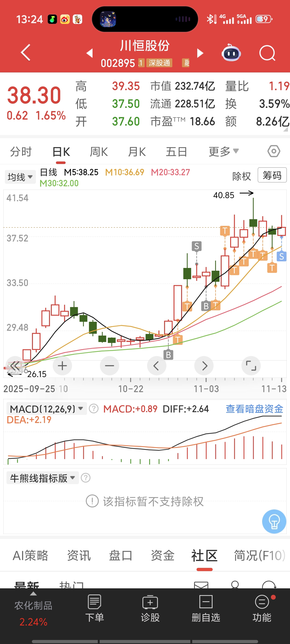This screenshot has width=290, height=644.
Task: Open 牛熊线指标版 indicator dropdown
Action: click(x=43, y=478)
